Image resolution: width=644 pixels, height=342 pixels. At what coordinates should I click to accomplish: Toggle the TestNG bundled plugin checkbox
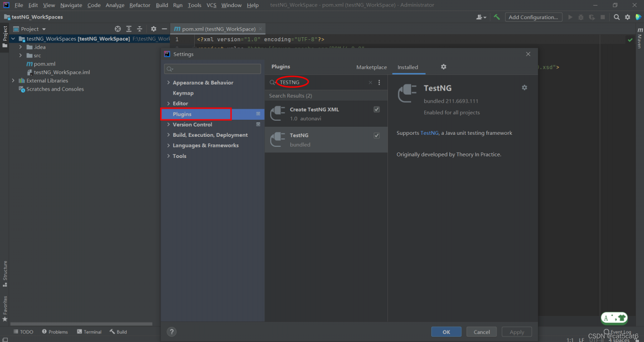pyautogui.click(x=376, y=135)
